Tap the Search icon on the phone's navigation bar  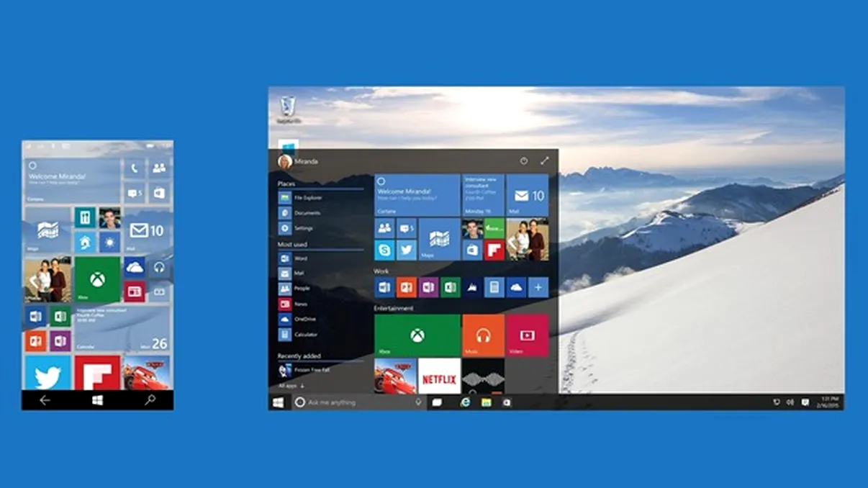[149, 401]
